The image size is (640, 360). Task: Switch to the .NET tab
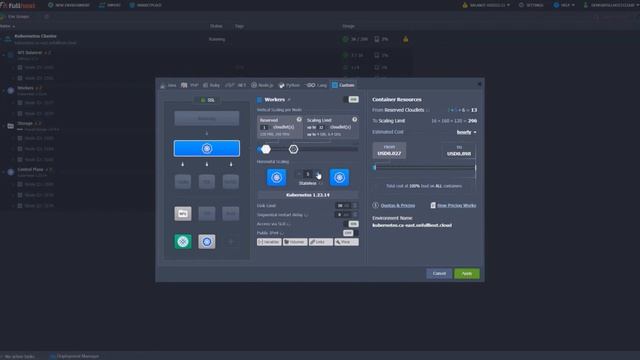click(x=236, y=85)
